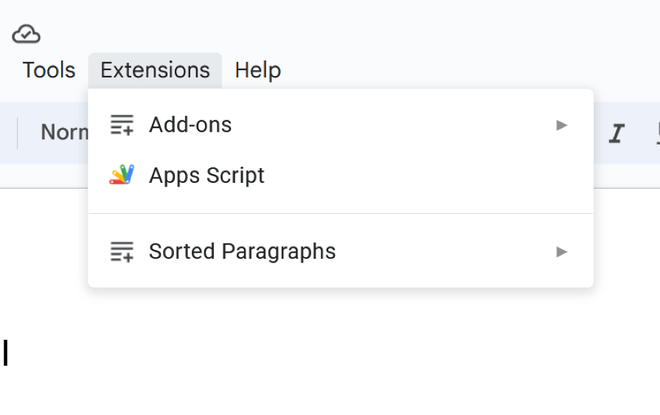
Task: Select the Sorted Paragraphs menu entry
Action: [242, 251]
